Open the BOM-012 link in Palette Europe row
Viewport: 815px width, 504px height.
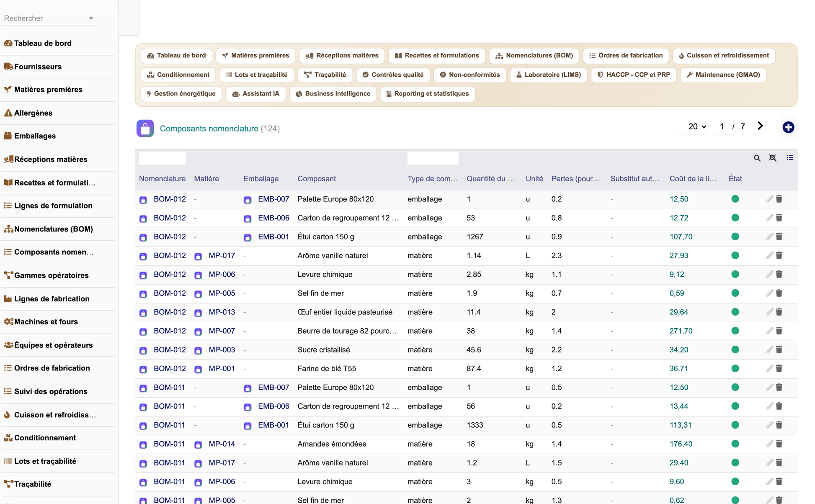point(170,199)
